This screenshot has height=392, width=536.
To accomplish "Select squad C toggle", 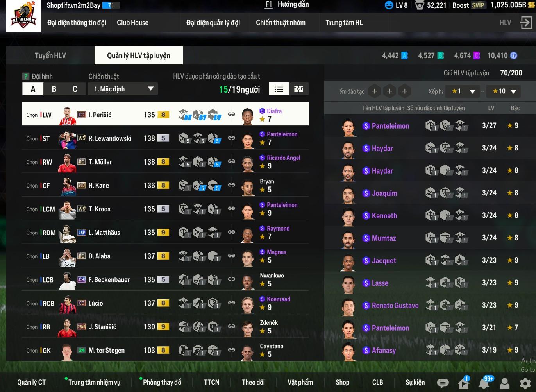I will click(75, 89).
